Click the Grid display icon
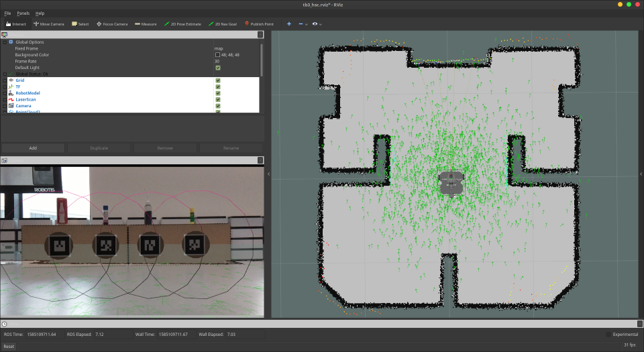Image resolution: width=644 pixels, height=352 pixels. 11,80
